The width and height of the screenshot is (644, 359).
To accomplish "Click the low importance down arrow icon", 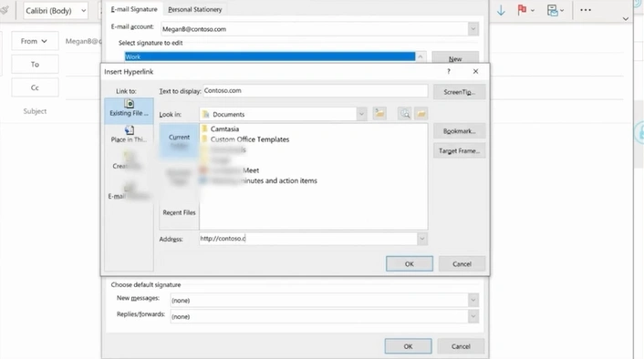I will click(501, 10).
